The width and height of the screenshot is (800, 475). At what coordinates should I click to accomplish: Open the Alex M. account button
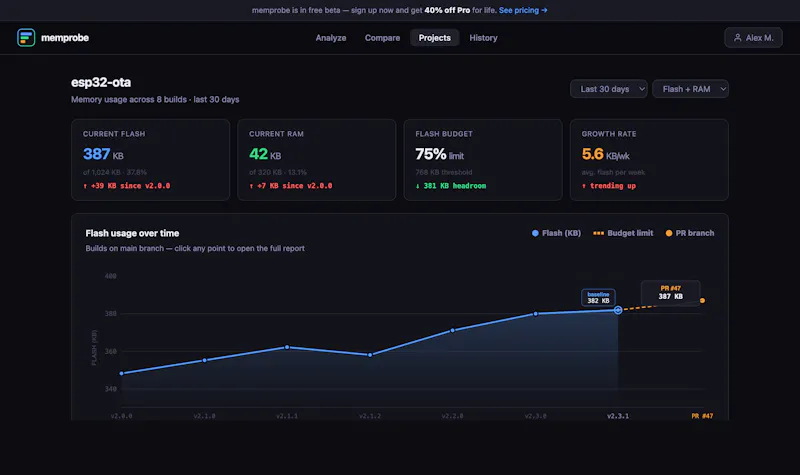[x=753, y=38]
